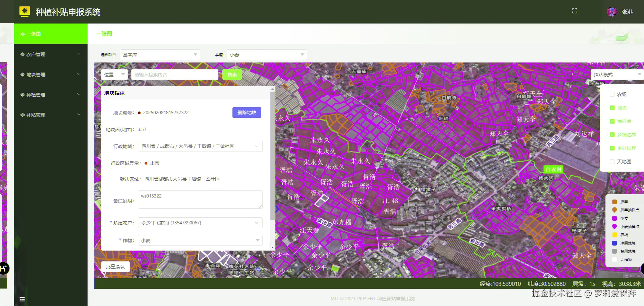The height and width of the screenshot is (306, 644).
Task: Click the 汪天春 parcel label on map
Action: point(309,230)
